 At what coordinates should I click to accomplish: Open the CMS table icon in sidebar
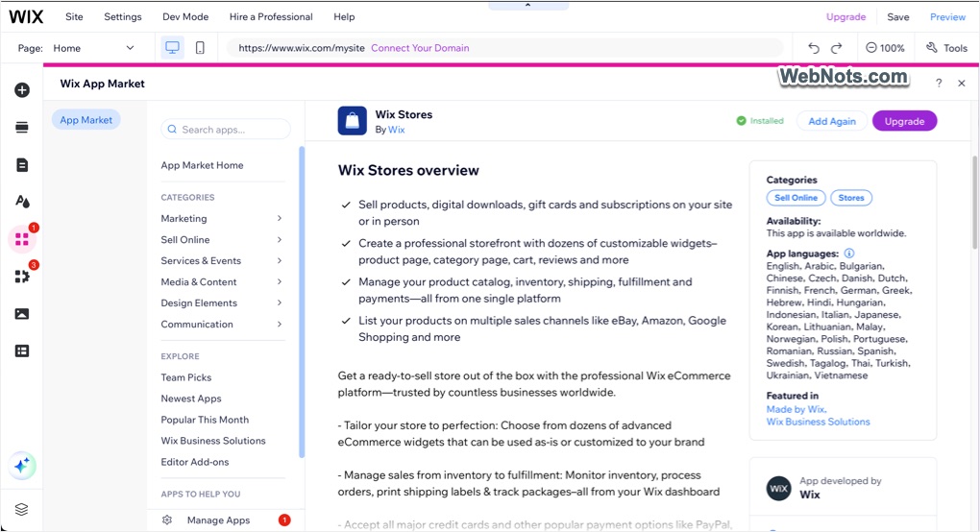pyautogui.click(x=22, y=351)
